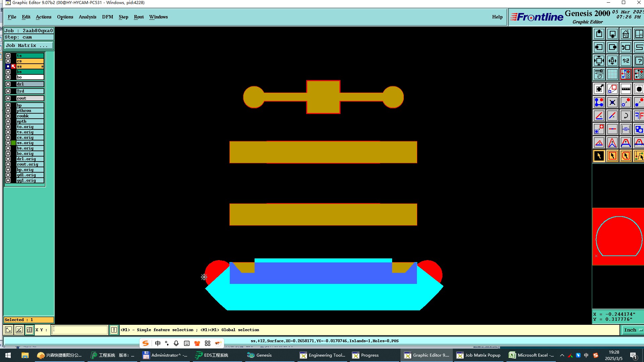Open the Analysis menu

coord(87,17)
